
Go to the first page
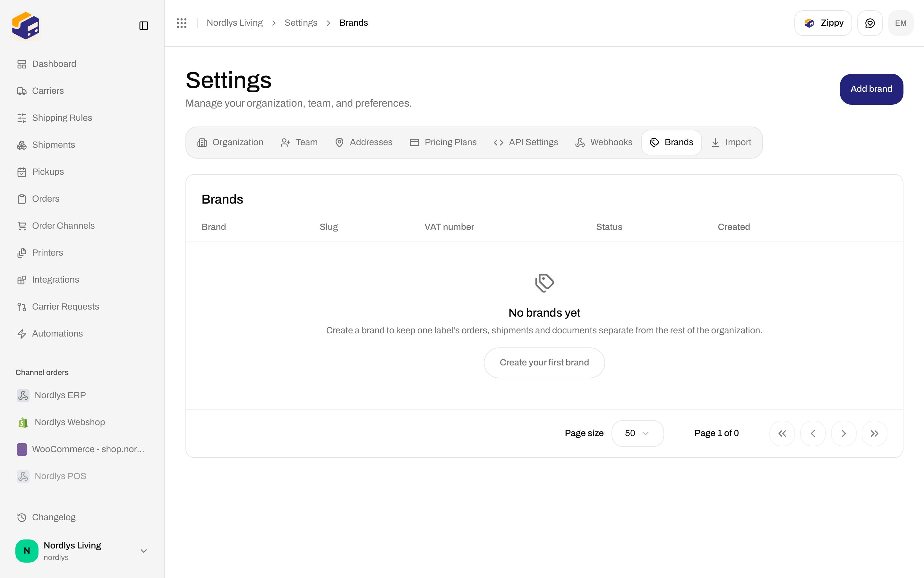click(x=782, y=433)
